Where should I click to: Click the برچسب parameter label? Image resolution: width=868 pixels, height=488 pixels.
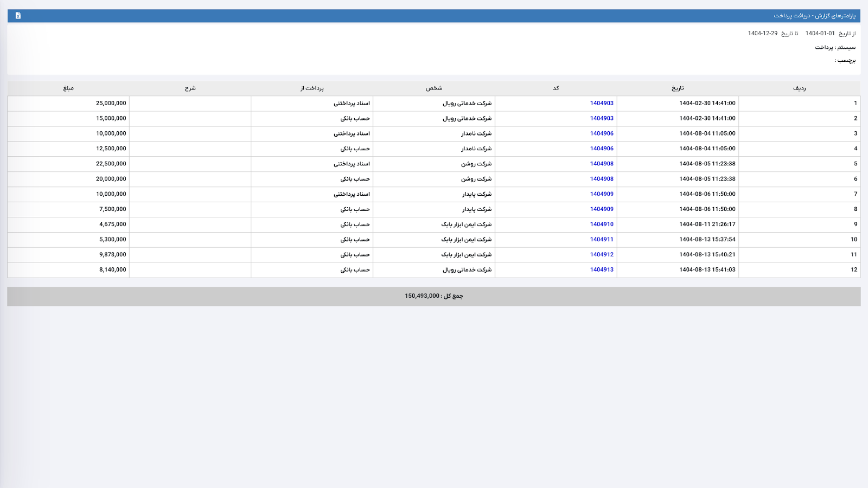coord(845,61)
